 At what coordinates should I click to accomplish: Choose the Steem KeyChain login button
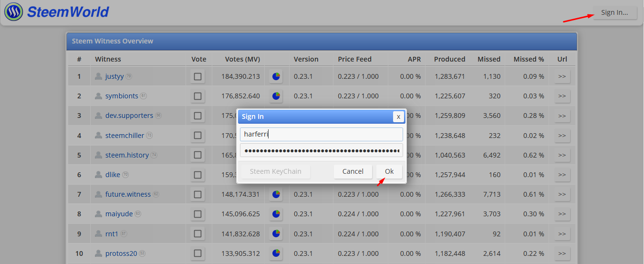point(276,171)
